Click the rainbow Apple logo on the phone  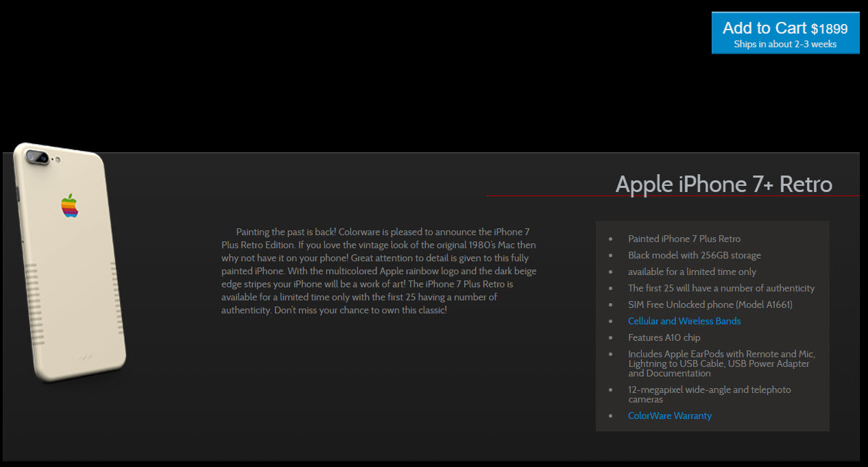click(x=69, y=205)
